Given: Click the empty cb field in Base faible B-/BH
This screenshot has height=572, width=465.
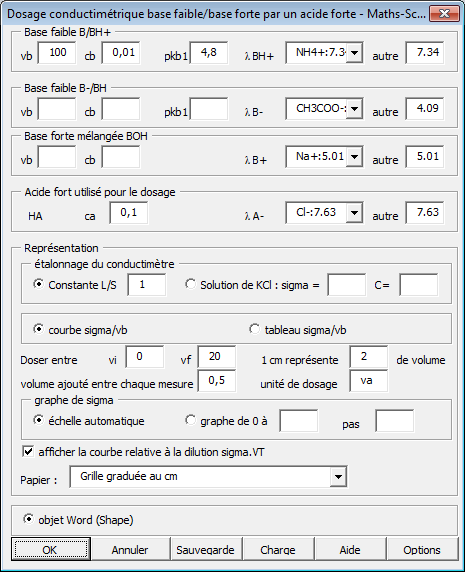Looking at the screenshot, I should [121, 109].
